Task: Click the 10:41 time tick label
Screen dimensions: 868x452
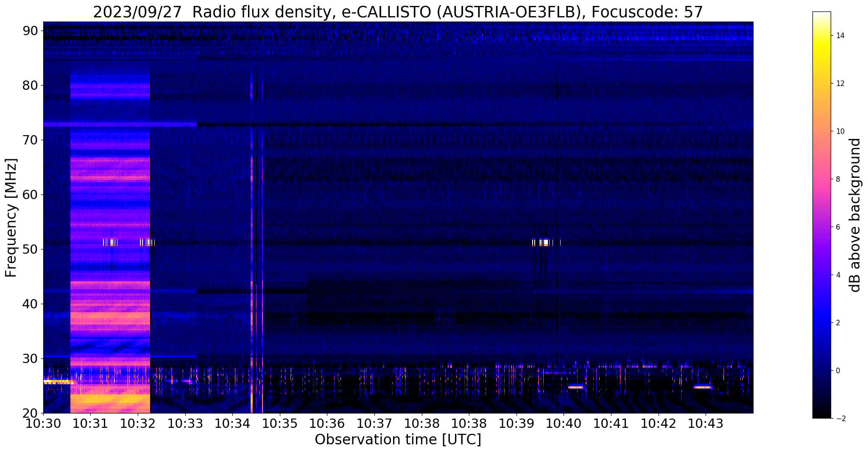Action: 611,424
